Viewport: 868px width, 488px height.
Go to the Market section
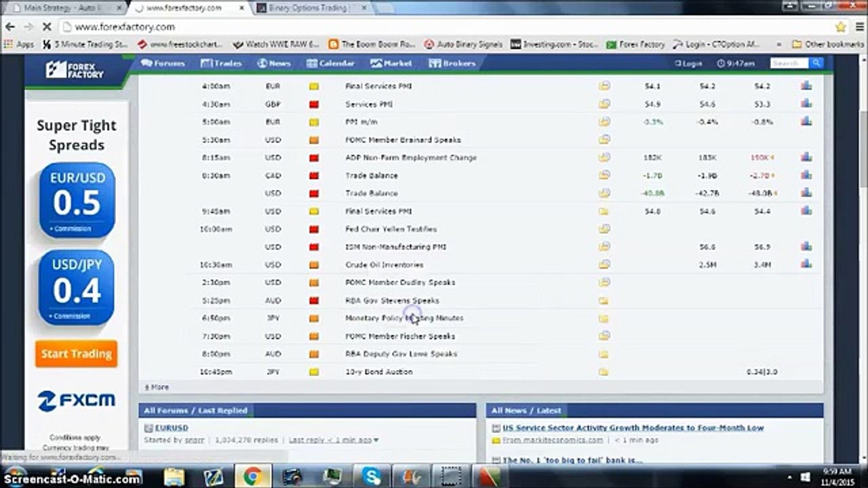391,63
